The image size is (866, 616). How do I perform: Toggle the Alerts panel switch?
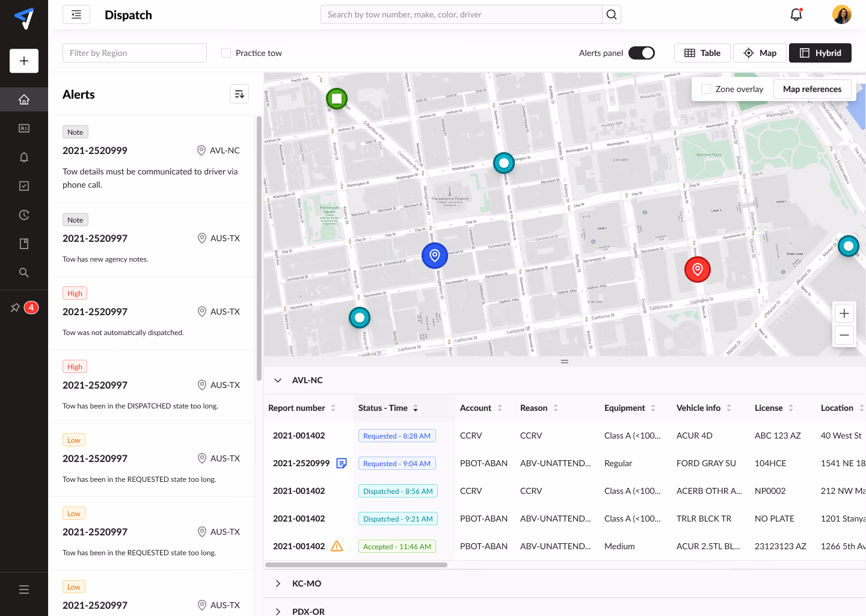pyautogui.click(x=642, y=53)
